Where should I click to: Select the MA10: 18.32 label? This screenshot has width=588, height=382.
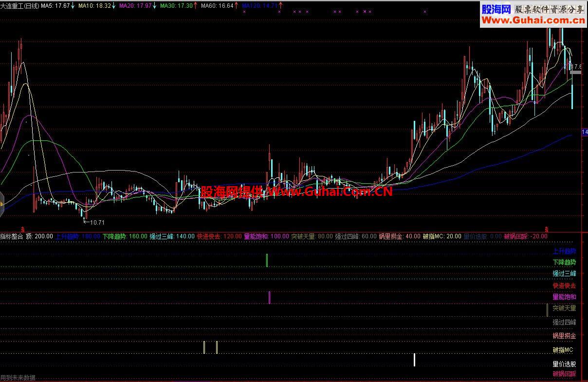[x=95, y=6]
